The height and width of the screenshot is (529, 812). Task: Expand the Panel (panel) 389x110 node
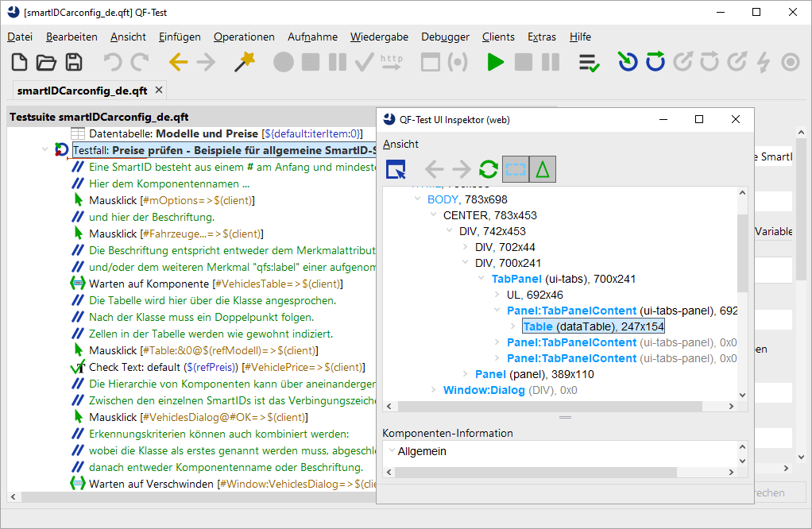(x=465, y=374)
